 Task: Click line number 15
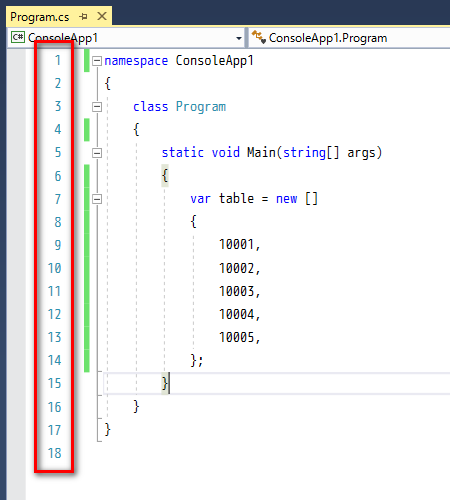pyautogui.click(x=55, y=383)
